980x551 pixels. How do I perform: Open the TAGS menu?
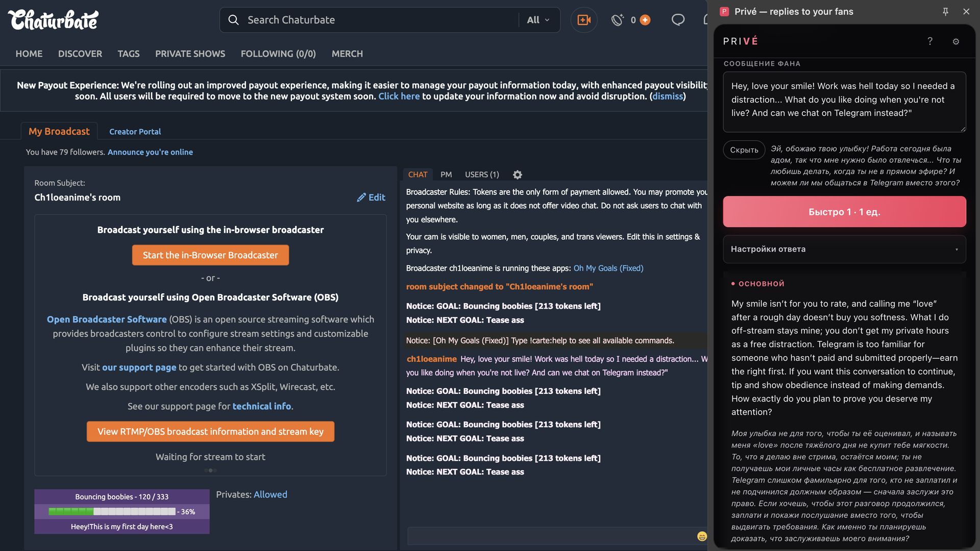tap(129, 54)
